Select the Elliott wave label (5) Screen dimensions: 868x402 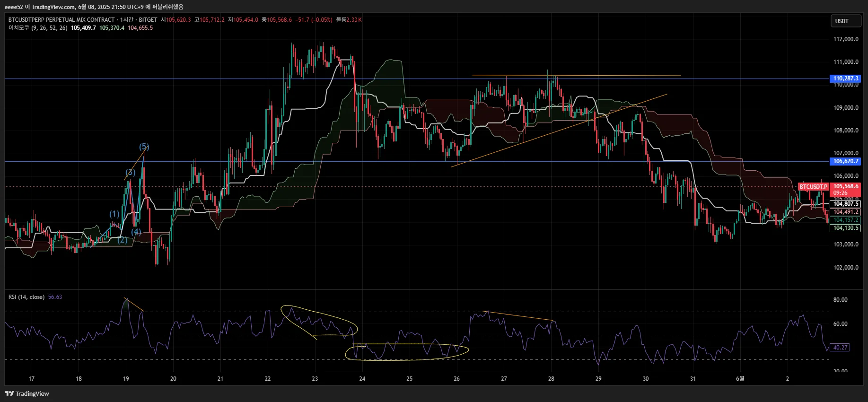pos(144,147)
